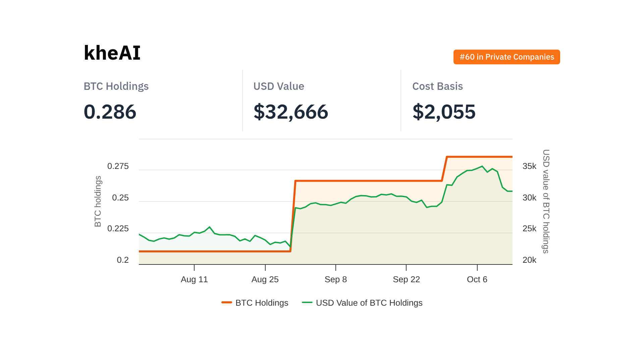Toggle USD Value of BTC Holdings legend
The width and height of the screenshot is (644, 362).
pos(369,303)
